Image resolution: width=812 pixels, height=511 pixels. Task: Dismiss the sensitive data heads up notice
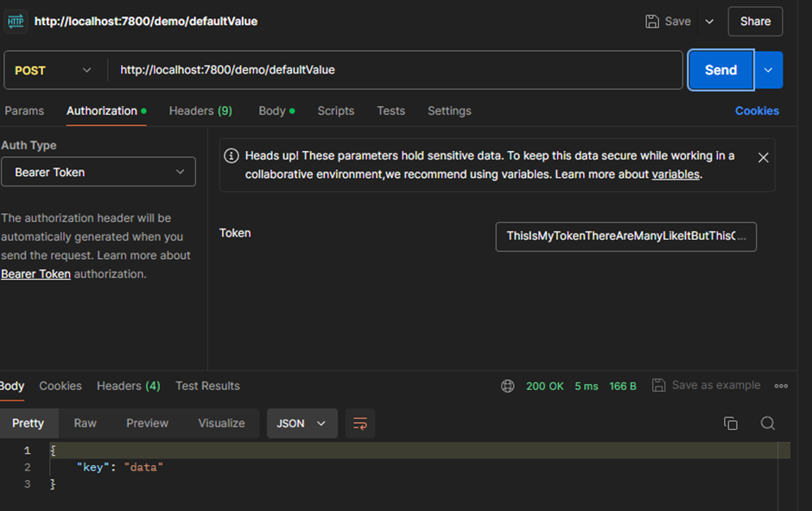click(764, 158)
